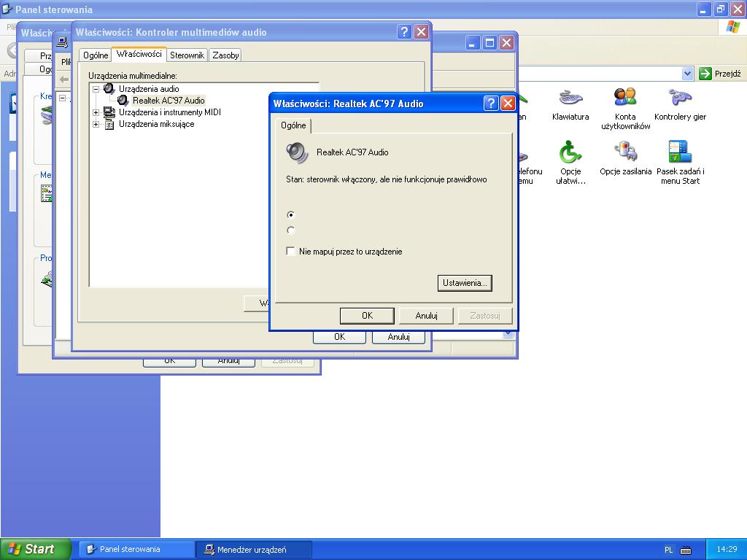The width and height of the screenshot is (747, 560).
Task: Click Menedżer urządzeń window title icon
Action: (61, 42)
